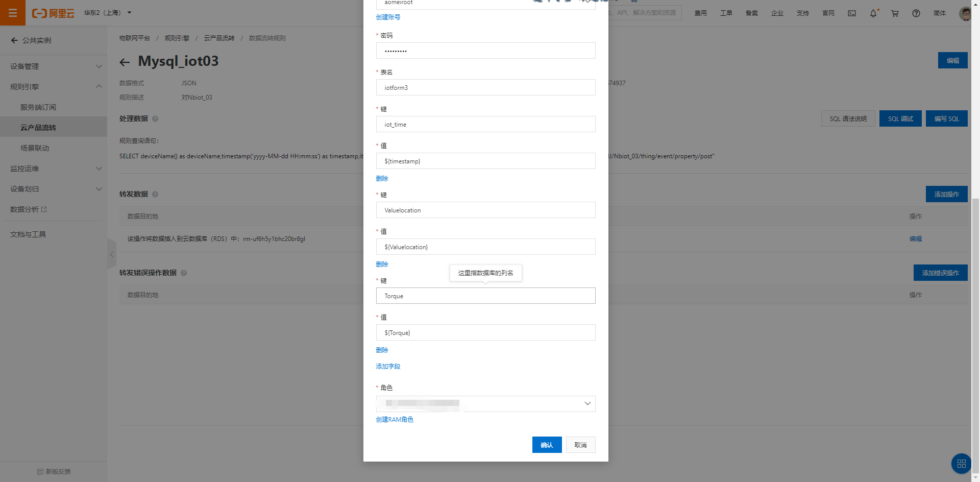Screen dimensions: 980x482
Task: Open the shopping cart icon
Action: click(895, 13)
